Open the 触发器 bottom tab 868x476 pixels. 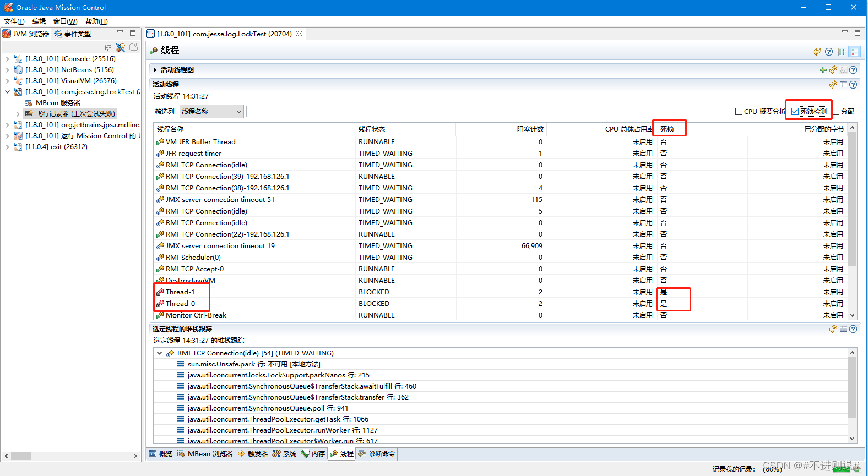click(x=253, y=454)
